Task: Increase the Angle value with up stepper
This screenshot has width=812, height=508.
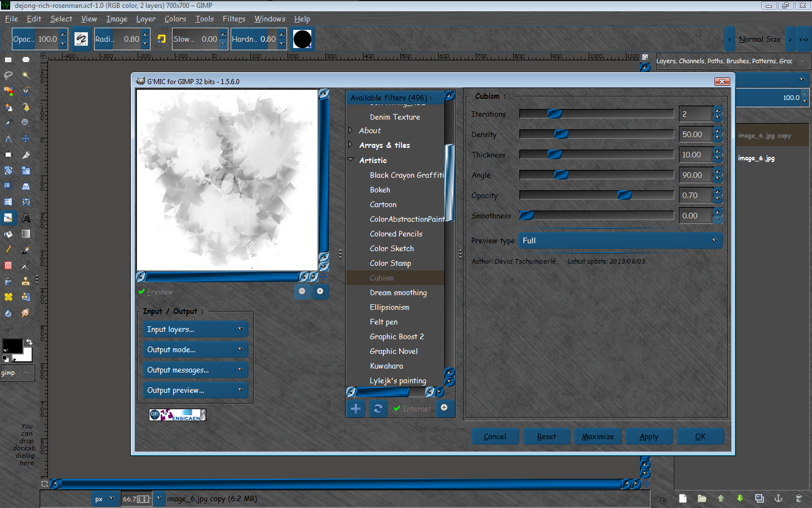Action: pyautogui.click(x=717, y=172)
